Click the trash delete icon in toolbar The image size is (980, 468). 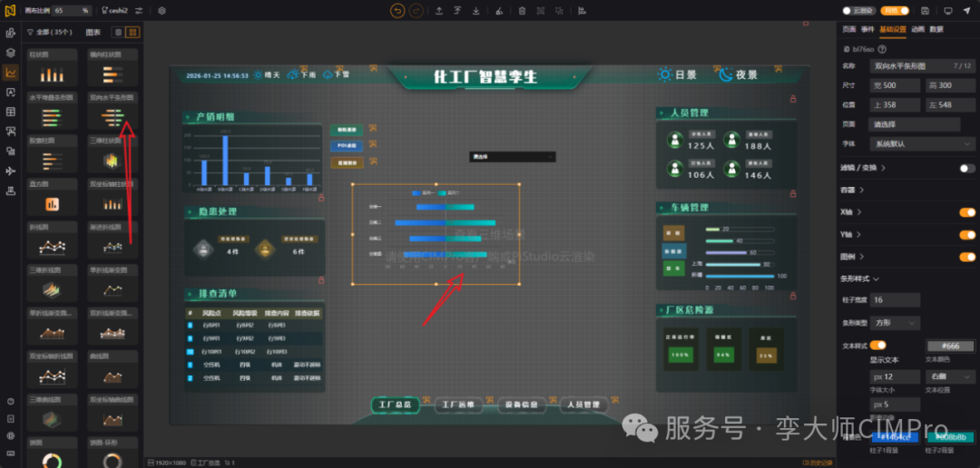[x=522, y=11]
